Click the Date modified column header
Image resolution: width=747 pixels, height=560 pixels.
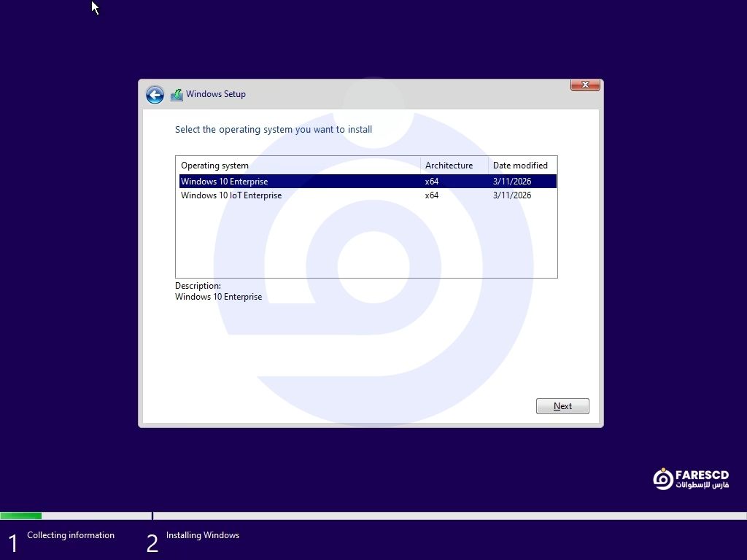click(520, 166)
